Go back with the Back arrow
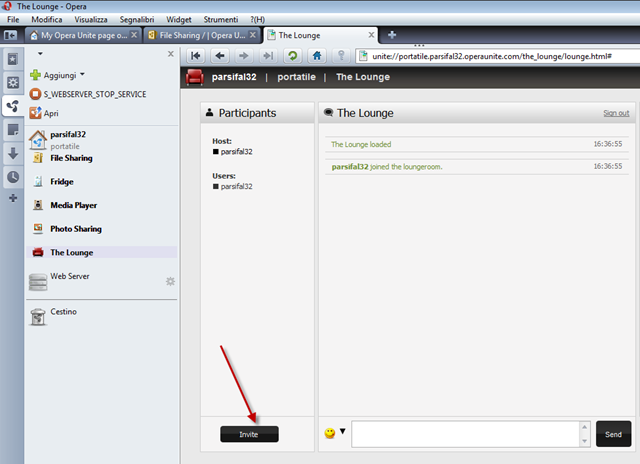This screenshot has height=464, width=640. click(x=220, y=56)
